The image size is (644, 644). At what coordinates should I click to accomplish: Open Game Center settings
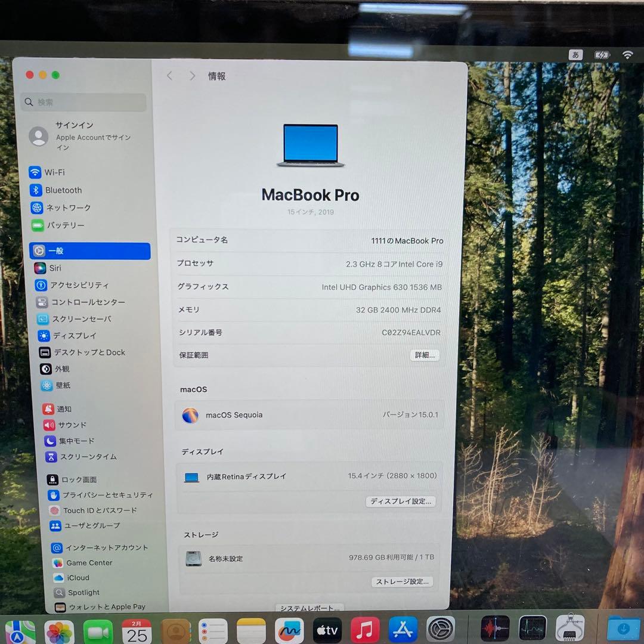coord(82,563)
